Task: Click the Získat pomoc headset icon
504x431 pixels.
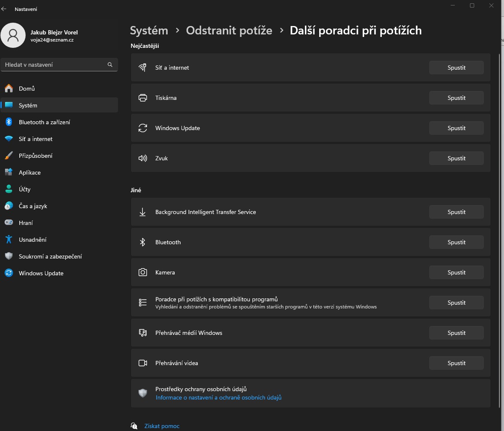Action: [134, 426]
